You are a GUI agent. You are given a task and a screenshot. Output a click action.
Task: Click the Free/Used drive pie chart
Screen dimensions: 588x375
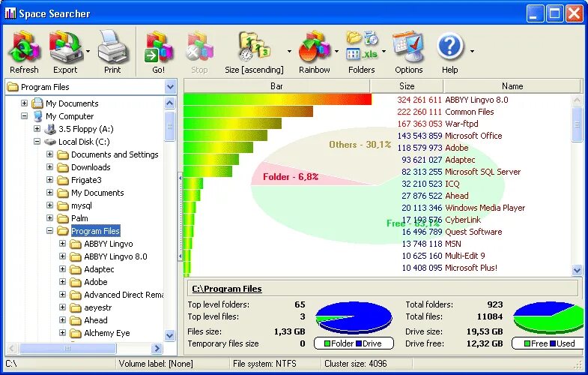click(548, 318)
